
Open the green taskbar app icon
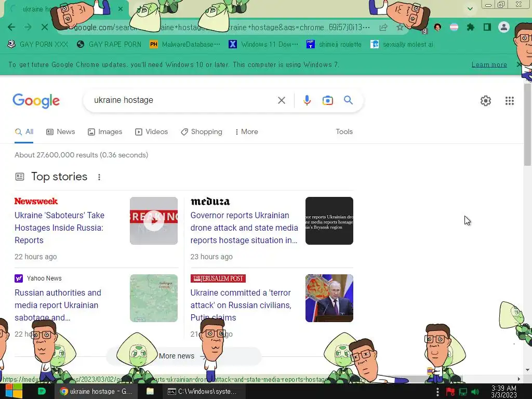42,391
